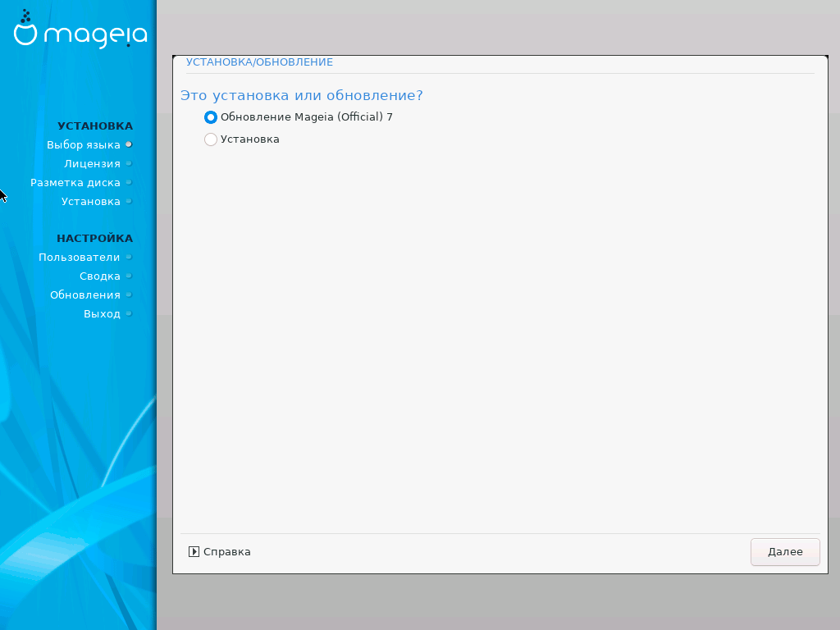Choose the Установка radio option
Image resolution: width=840 pixels, height=630 pixels.
[211, 139]
